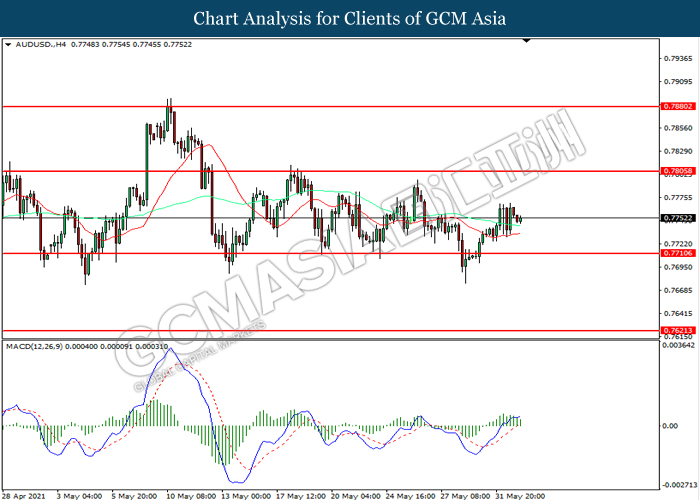The height and width of the screenshot is (500, 700).
Task: Select the 13 May 00:00 time label
Action: (246, 496)
